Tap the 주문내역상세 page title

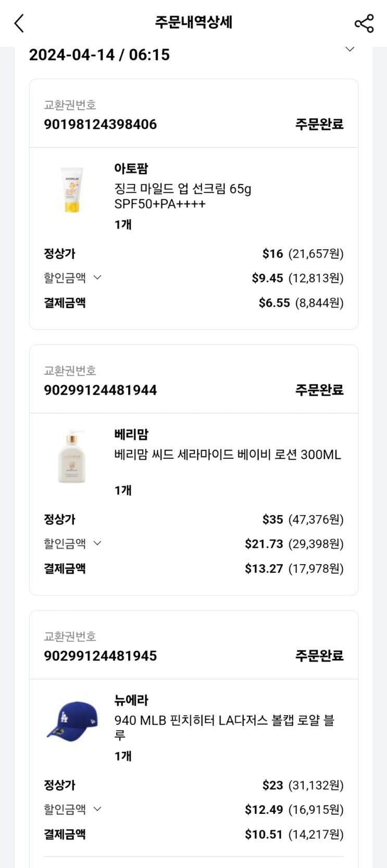(x=193, y=22)
